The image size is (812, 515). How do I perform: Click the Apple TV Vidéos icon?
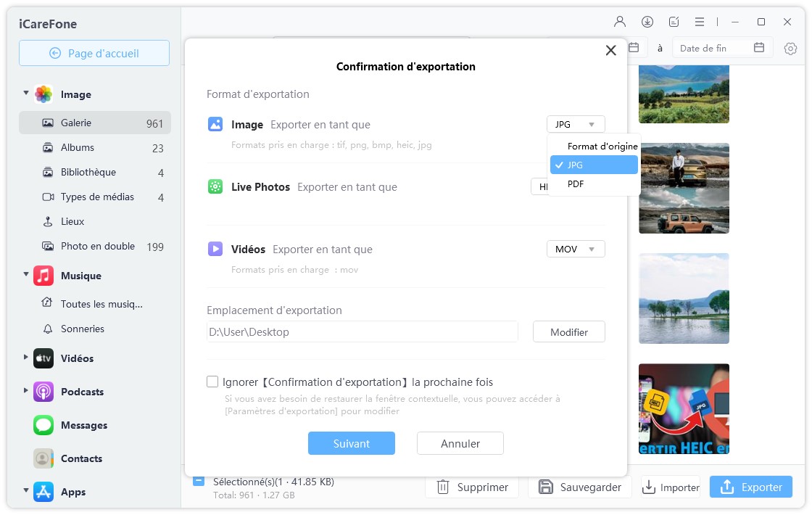point(43,358)
